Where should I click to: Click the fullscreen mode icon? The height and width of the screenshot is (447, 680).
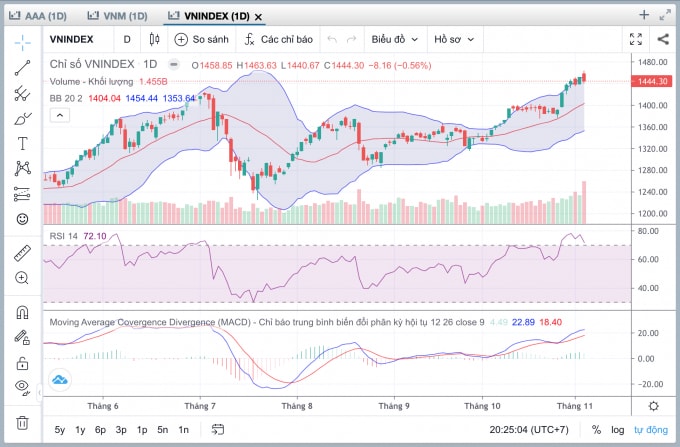636,39
